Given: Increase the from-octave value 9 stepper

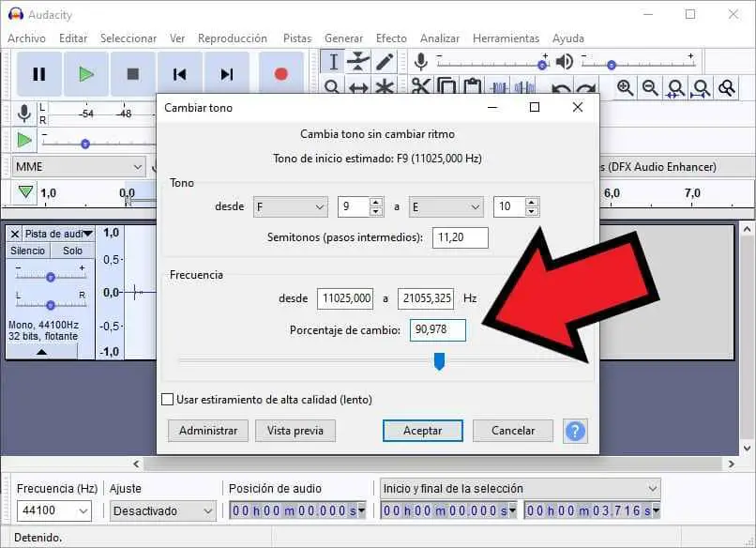Looking at the screenshot, I should pyautogui.click(x=376, y=202).
